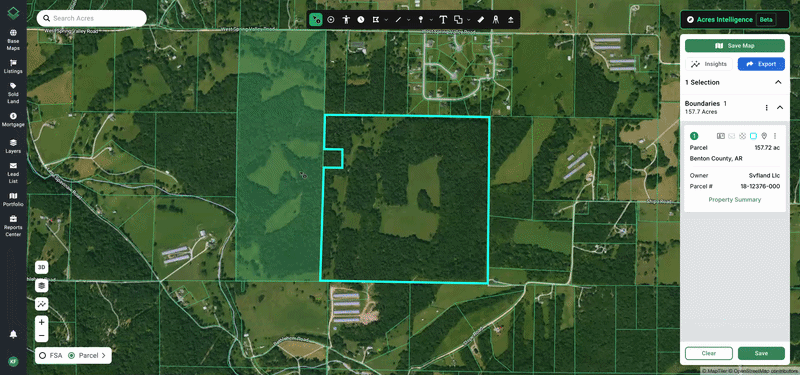Open Acres Intelligence Beta panel
Viewport: 800px width, 375px height.
[735, 19]
